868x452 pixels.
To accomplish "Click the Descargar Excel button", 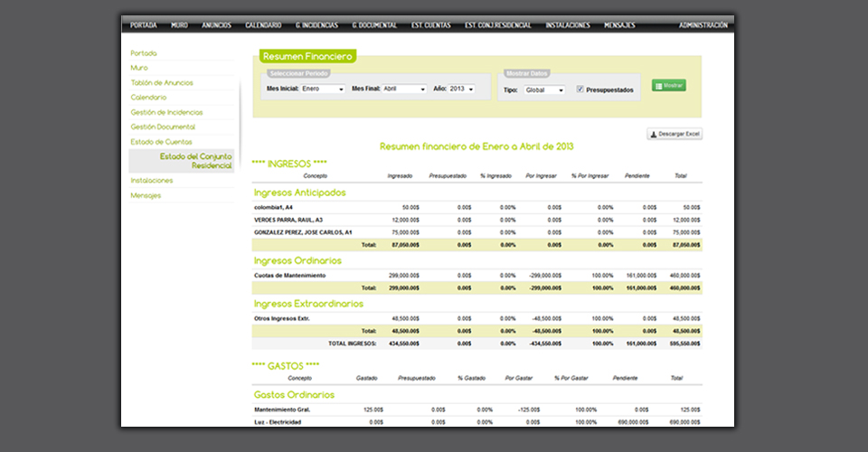I will click(675, 134).
